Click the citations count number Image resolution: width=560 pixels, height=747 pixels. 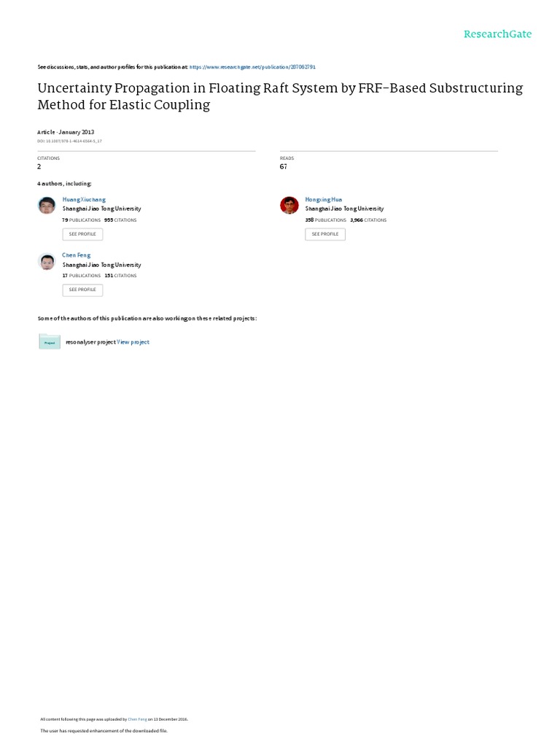(39, 167)
